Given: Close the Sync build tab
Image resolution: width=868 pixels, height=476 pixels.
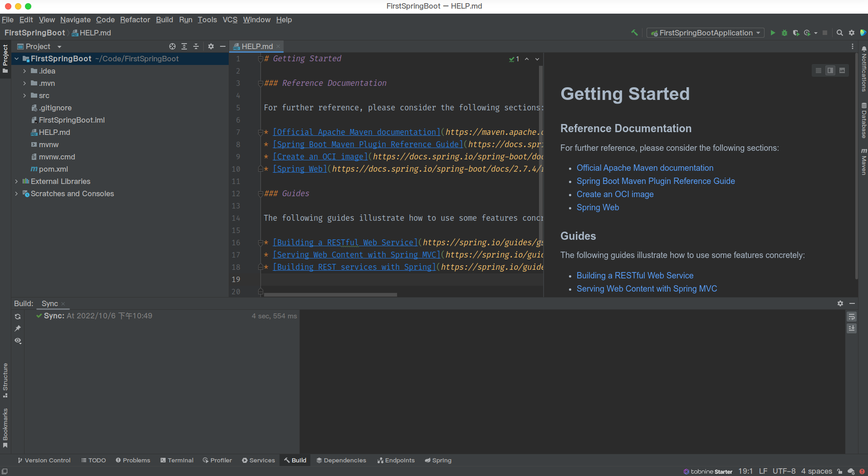Looking at the screenshot, I should (63, 304).
